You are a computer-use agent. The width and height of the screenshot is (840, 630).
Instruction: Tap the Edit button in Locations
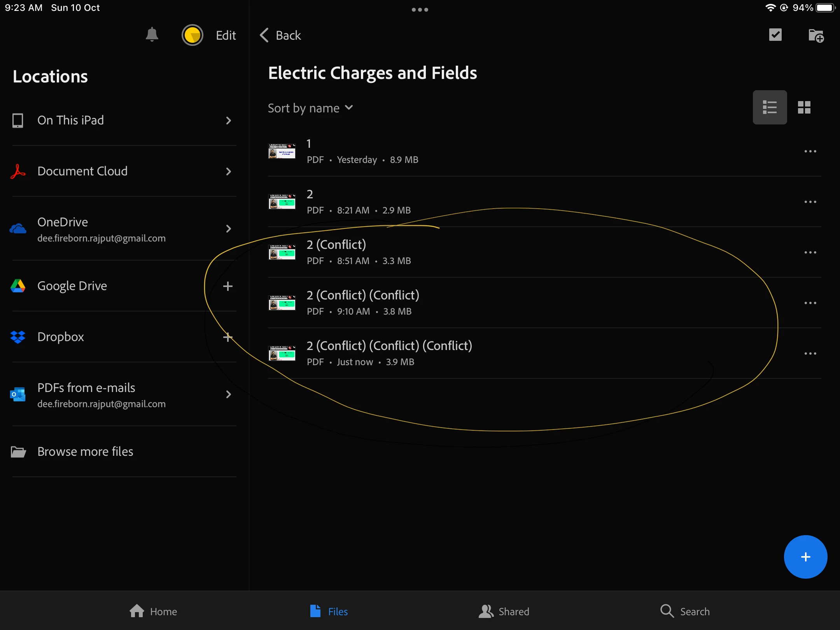[226, 35]
